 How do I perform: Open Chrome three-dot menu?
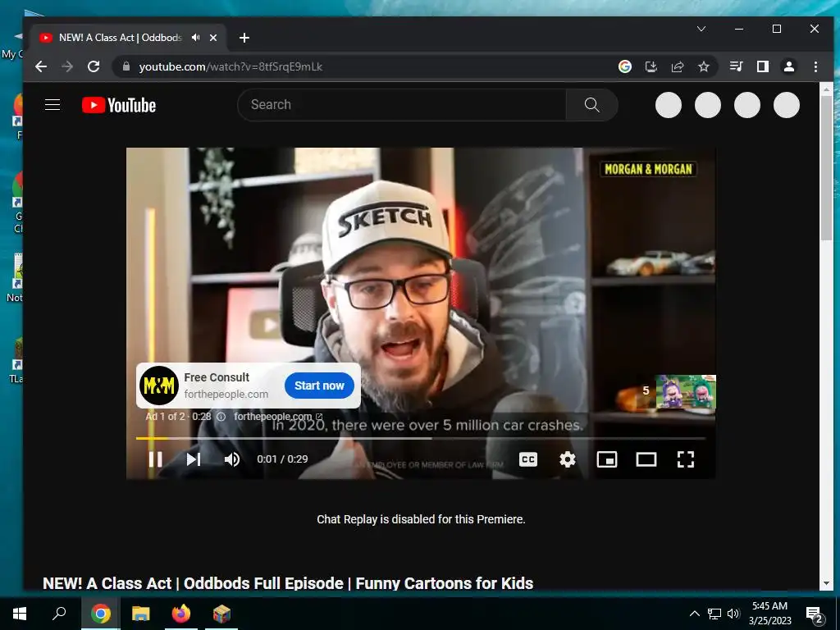(x=815, y=66)
